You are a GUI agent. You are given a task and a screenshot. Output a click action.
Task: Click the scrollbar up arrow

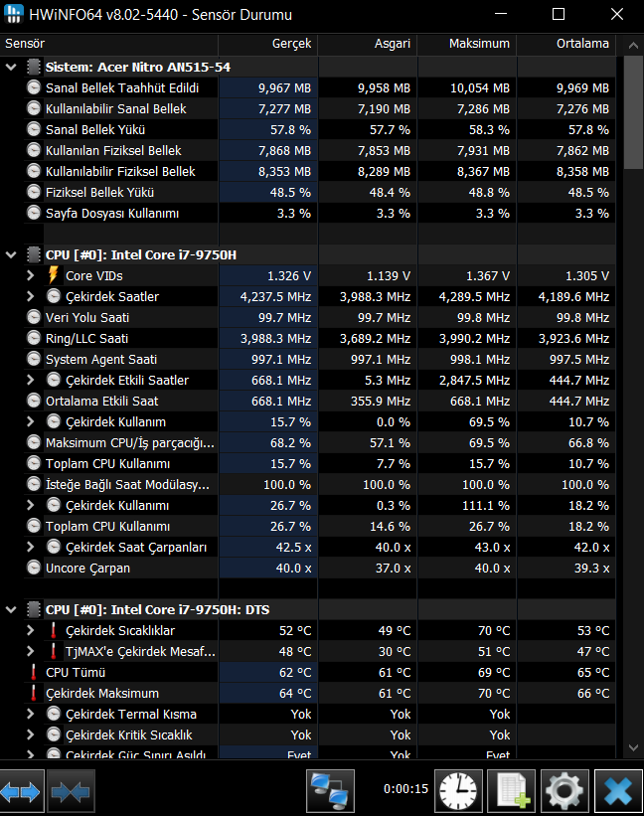633,46
